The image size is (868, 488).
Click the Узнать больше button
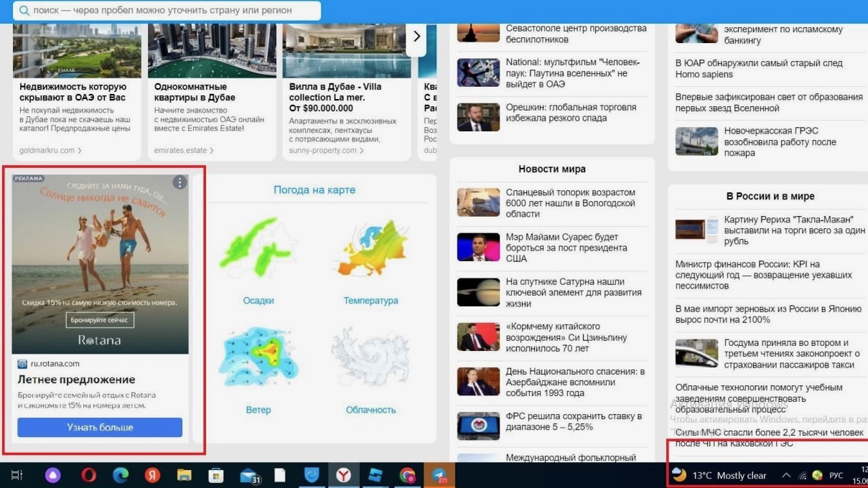click(100, 427)
